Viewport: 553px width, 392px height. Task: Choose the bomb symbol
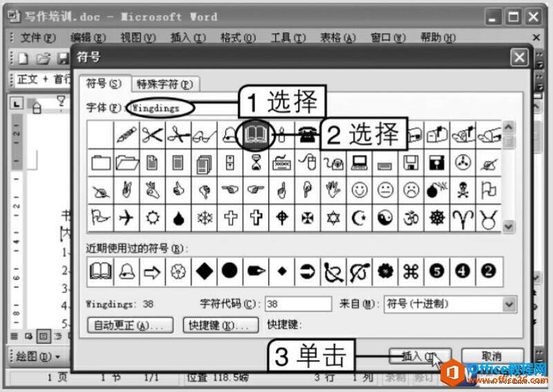click(437, 190)
